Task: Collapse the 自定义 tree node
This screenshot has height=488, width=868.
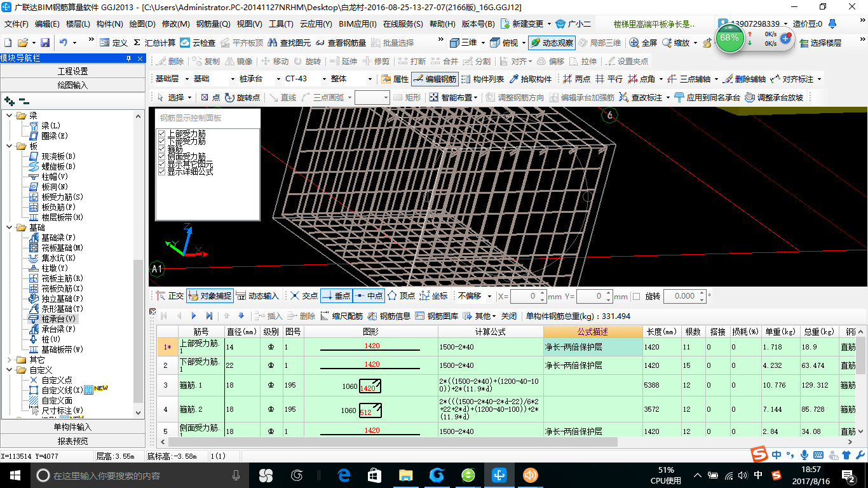Action: pyautogui.click(x=9, y=370)
